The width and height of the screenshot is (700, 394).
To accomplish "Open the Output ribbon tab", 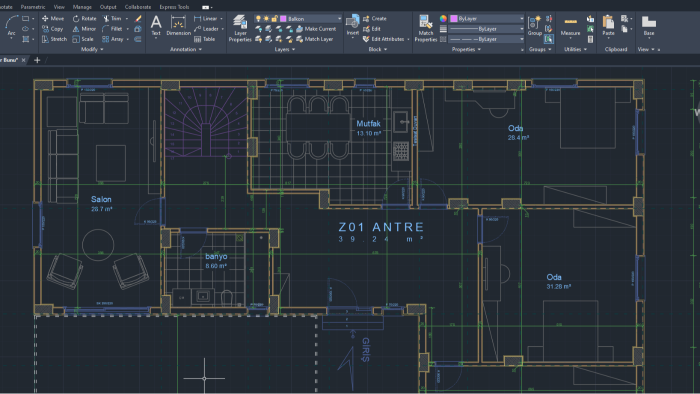I will click(108, 7).
